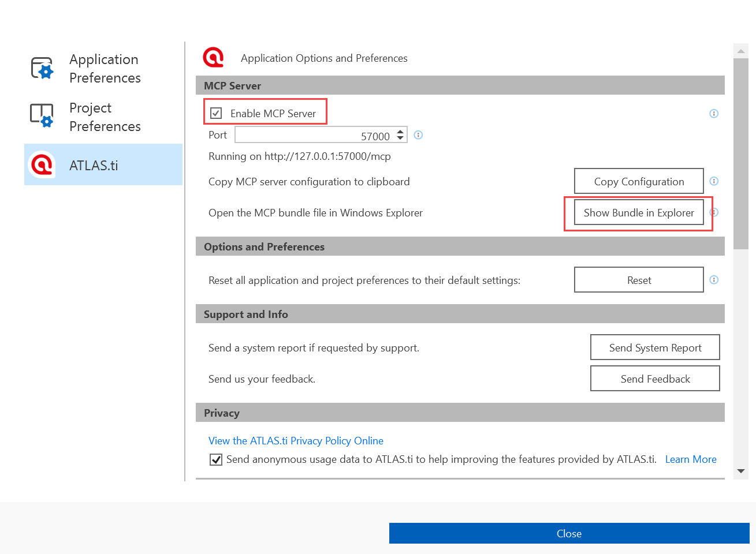Click 'Application Options and Preferences' title text
This screenshot has height=554, width=756.
click(x=324, y=58)
